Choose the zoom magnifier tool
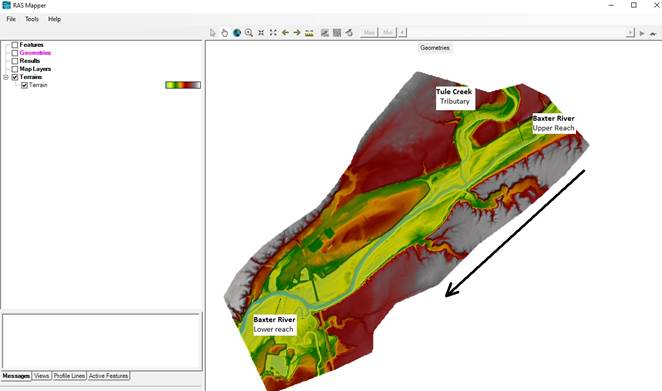 (249, 33)
